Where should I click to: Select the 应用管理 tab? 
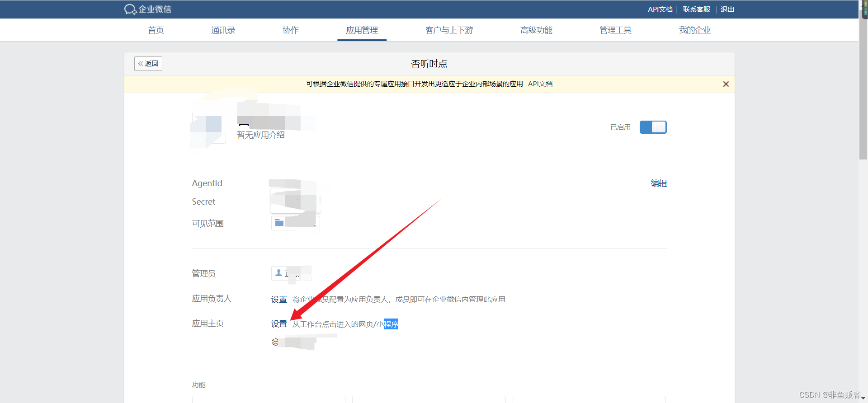click(362, 30)
